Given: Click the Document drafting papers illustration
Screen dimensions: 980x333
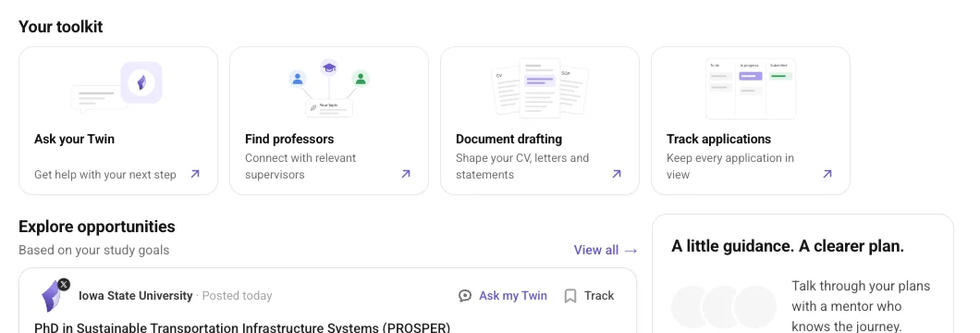Looking at the screenshot, I should tap(540, 88).
